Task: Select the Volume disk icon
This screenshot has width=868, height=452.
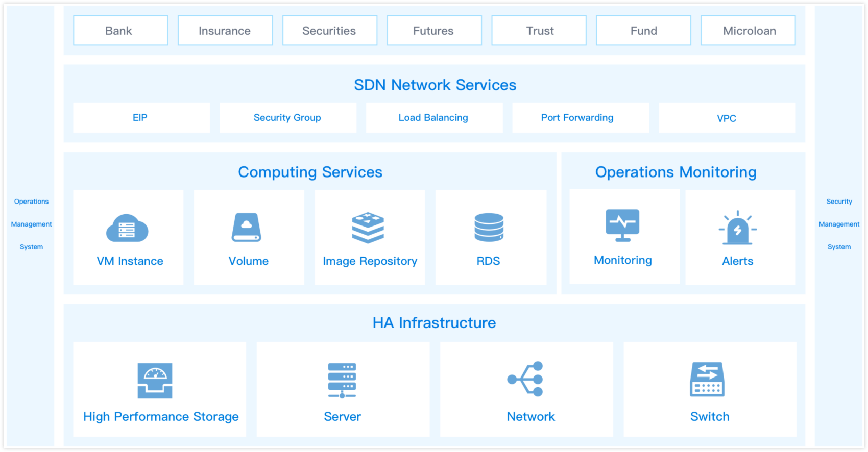Action: 247,228
